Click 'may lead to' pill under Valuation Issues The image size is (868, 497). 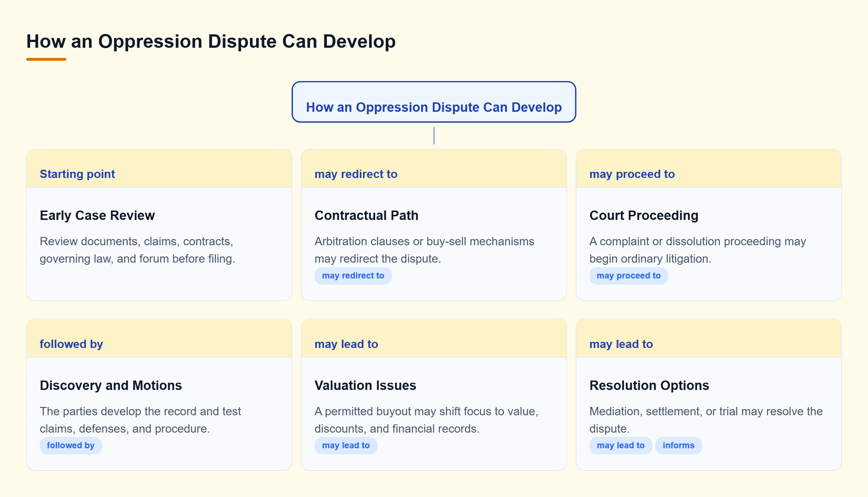(x=346, y=446)
